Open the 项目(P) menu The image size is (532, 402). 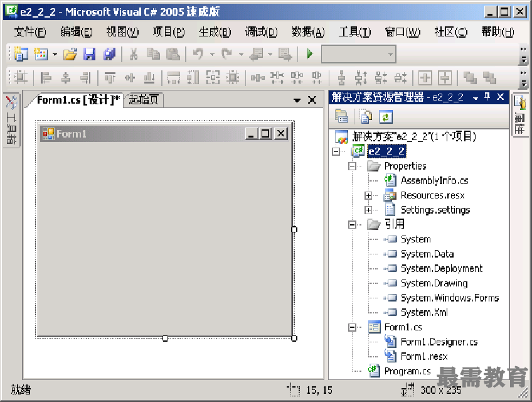pyautogui.click(x=169, y=32)
